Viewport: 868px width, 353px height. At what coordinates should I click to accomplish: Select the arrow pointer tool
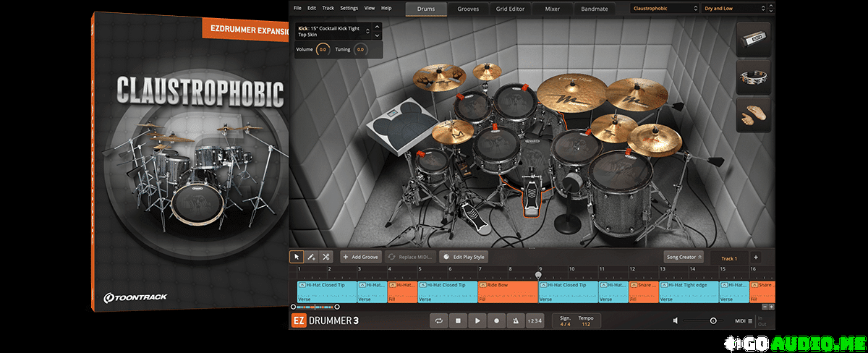click(x=297, y=257)
